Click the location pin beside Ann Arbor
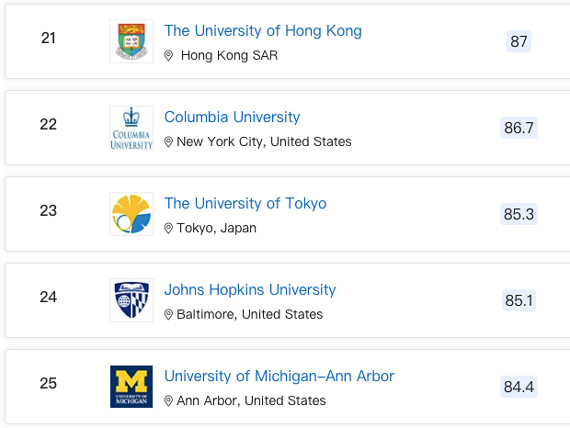This screenshot has height=428, width=570. pyautogui.click(x=168, y=401)
